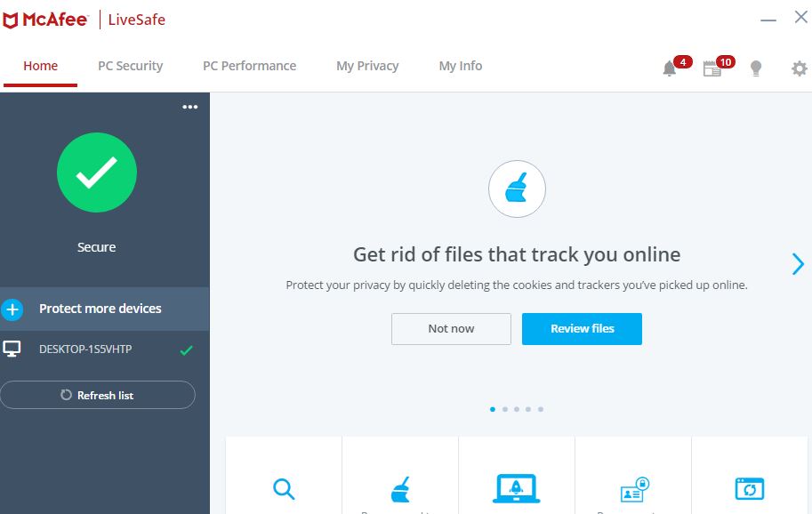Click the McAfee shield logo
This screenshot has width=812, height=514.
point(11,20)
